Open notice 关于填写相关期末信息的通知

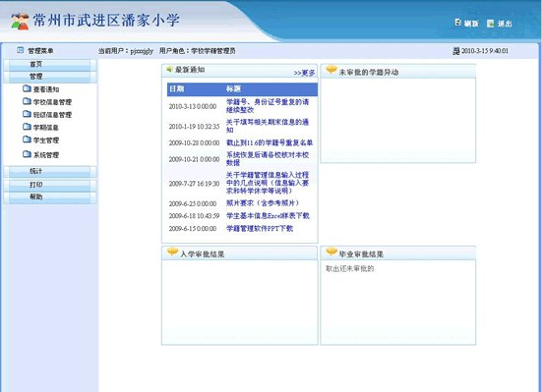[268, 126]
